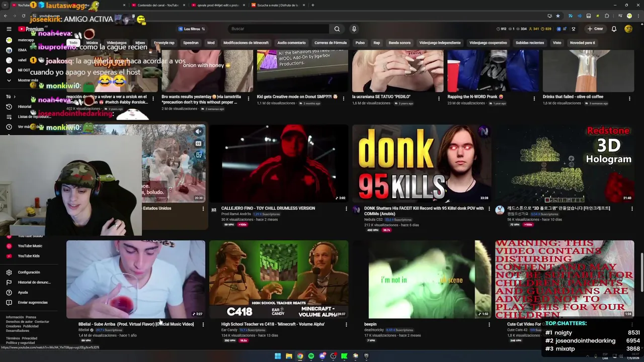Switch to Contenido del canal browser tab
This screenshot has height=362, width=644.
[157, 5]
